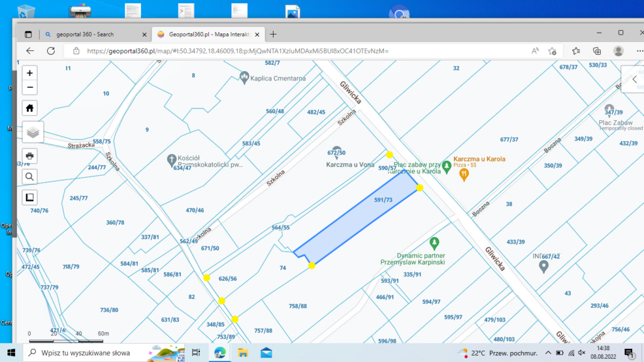The height and width of the screenshot is (362, 644).
Task: Select parcel labeled 736/80
Action: click(x=109, y=310)
